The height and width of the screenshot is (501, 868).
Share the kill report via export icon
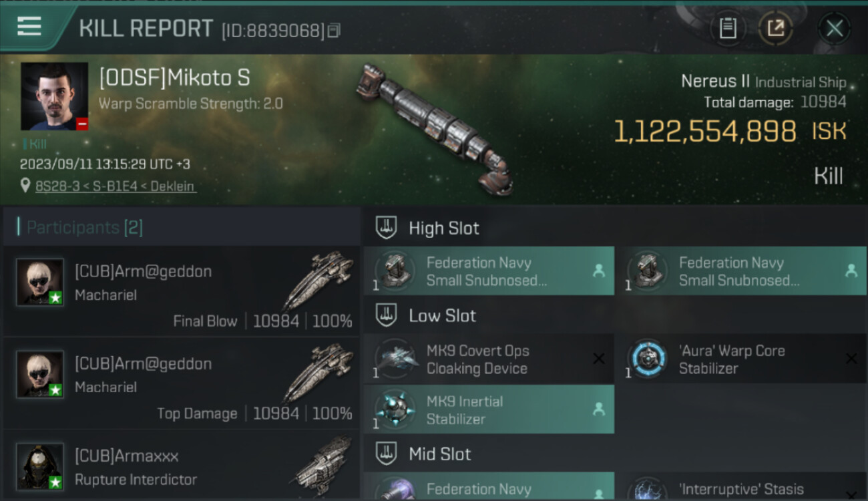pos(776,29)
